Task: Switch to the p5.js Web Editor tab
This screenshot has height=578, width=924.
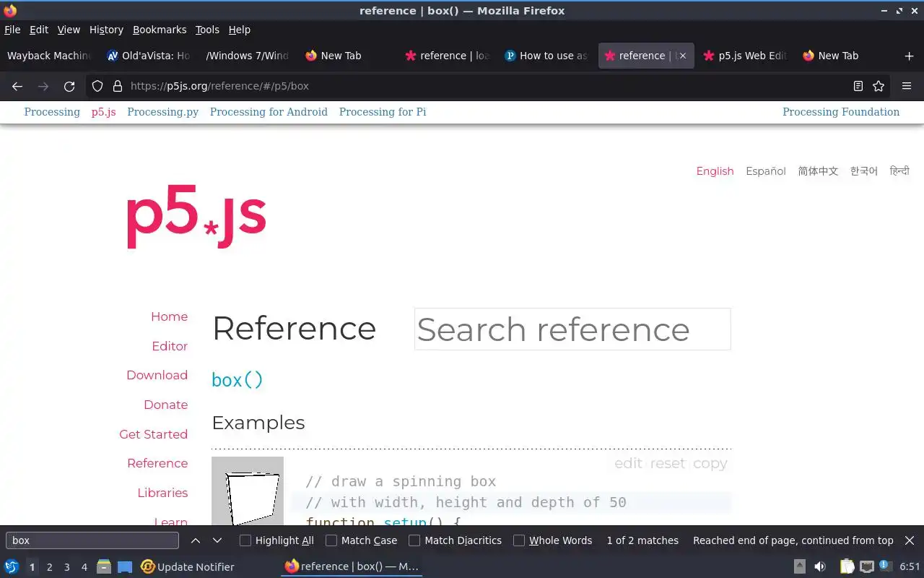Action: [x=745, y=56]
